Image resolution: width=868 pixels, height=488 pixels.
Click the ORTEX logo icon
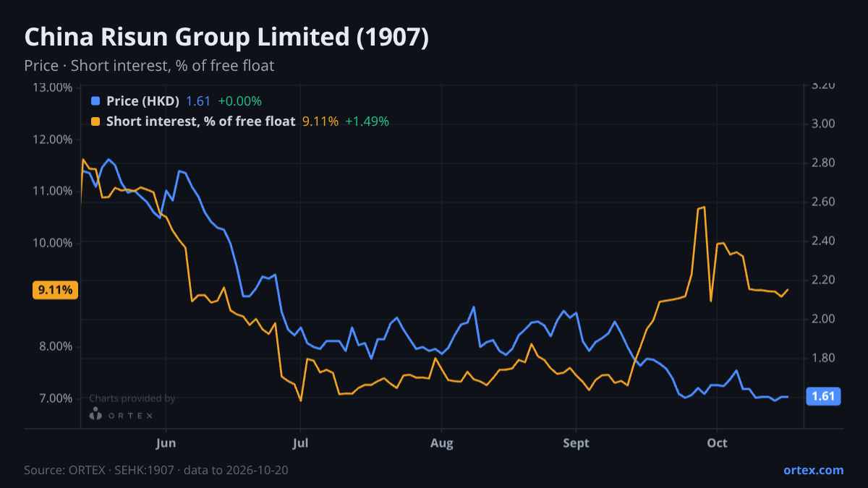click(x=95, y=414)
